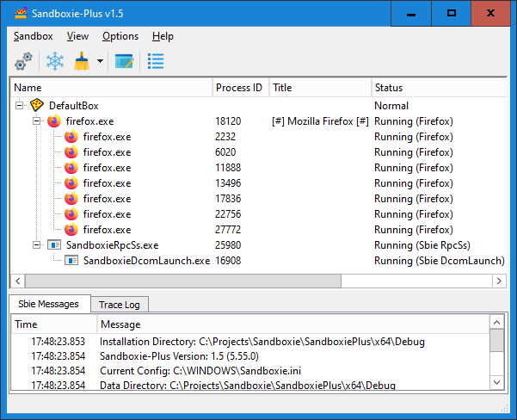Sort by the Title column header
The width and height of the screenshot is (517, 420).
(x=321, y=88)
